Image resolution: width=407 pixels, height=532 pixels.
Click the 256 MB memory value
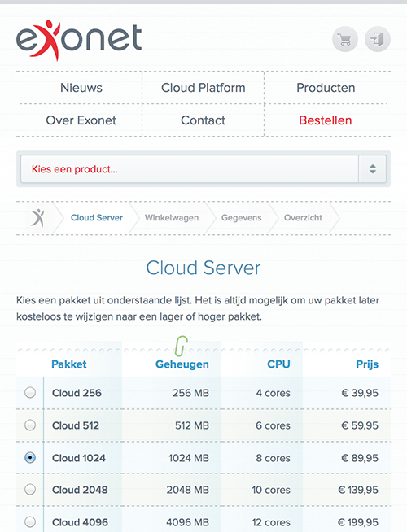pyautogui.click(x=190, y=393)
